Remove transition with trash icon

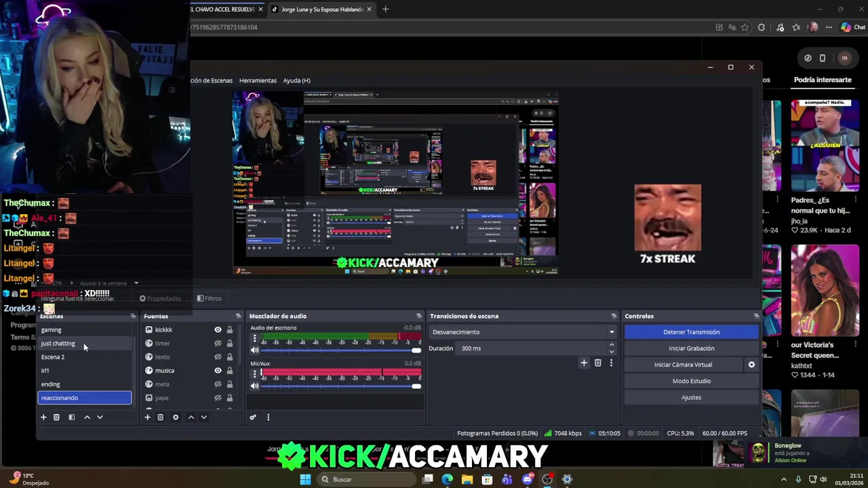click(597, 363)
